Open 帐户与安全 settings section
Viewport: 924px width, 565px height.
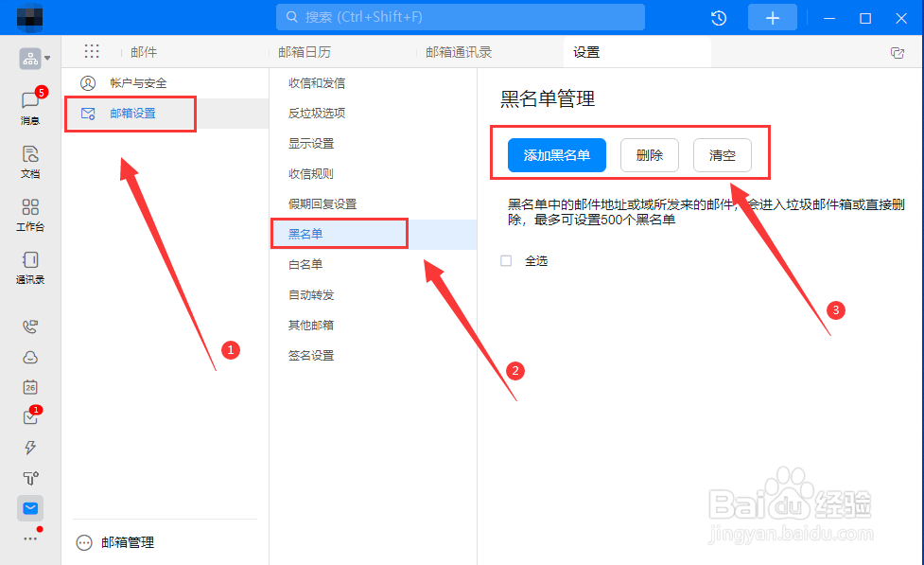click(166, 83)
